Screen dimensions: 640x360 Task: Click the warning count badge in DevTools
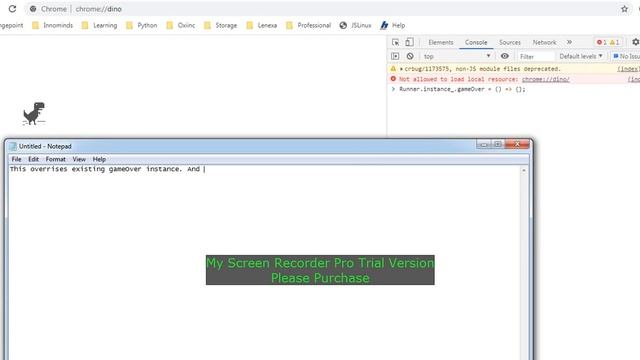pos(615,42)
